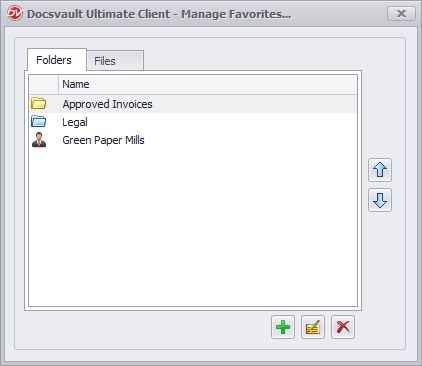Move selected favorite up with arrow button
The width and height of the screenshot is (422, 366).
pyautogui.click(x=380, y=170)
